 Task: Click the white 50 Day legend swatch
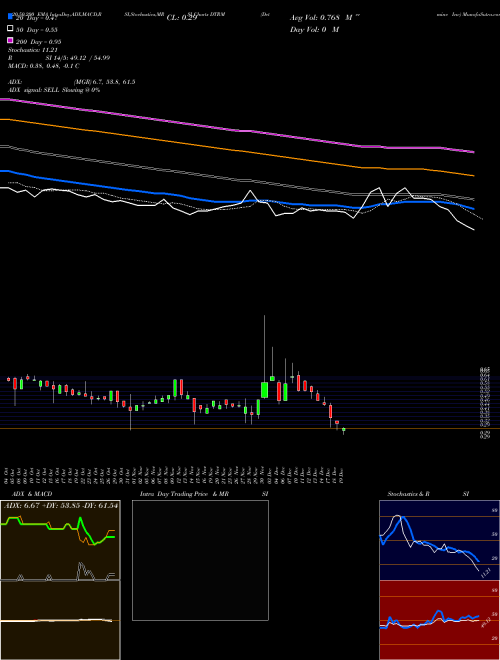pos(11,29)
